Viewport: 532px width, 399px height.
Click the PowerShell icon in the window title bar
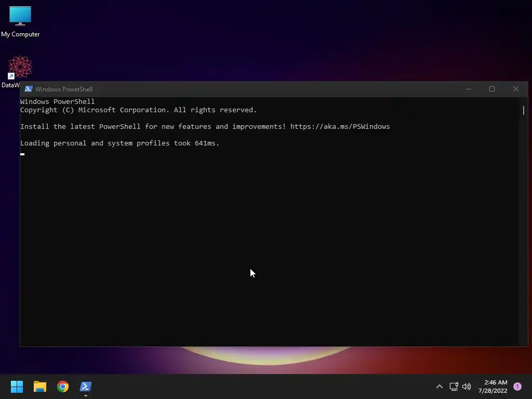tap(29, 89)
